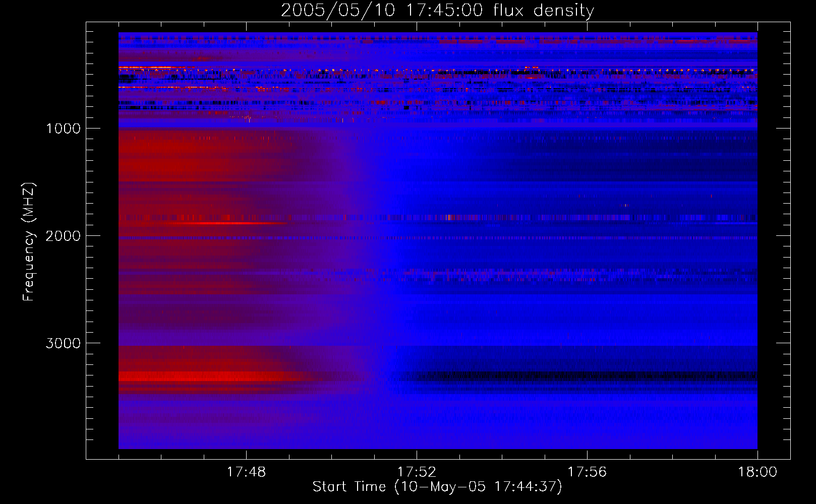Select the 'Frequency (MHZ)' y-axis label
Viewport: 816px width, 504px height.
point(28,242)
